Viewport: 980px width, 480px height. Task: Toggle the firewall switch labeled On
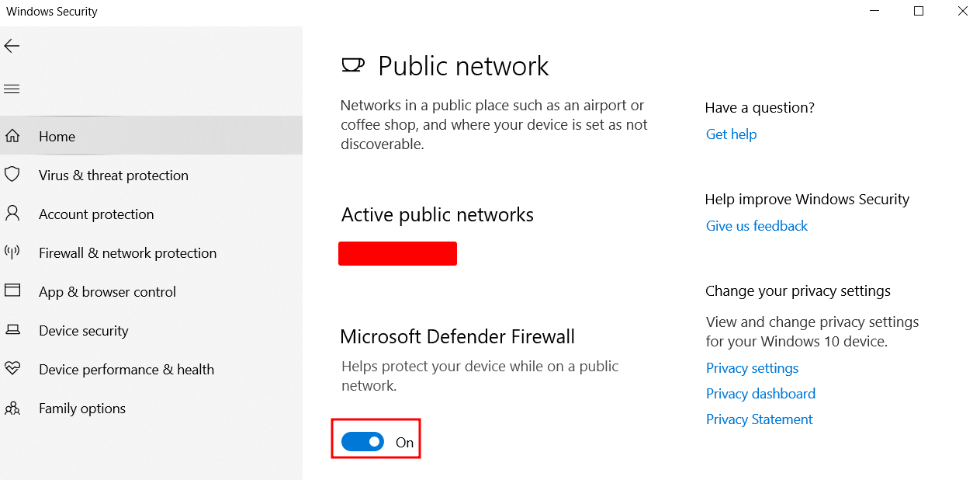362,441
